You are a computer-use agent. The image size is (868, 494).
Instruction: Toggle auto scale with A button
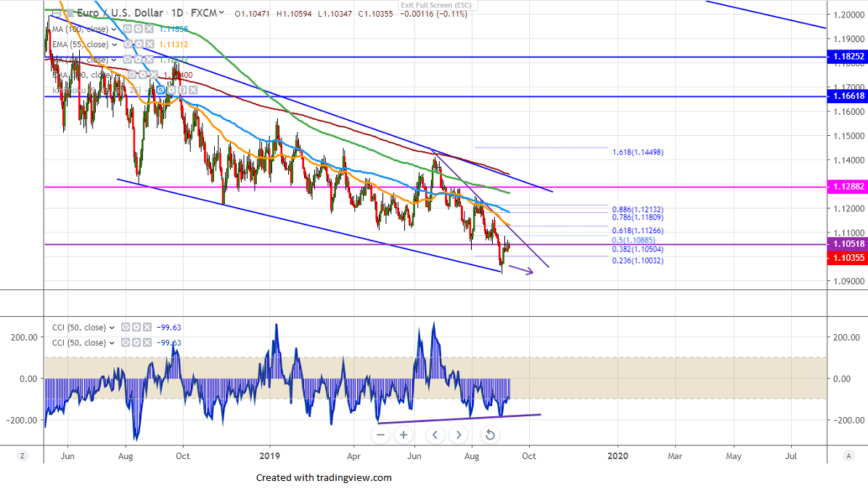click(848, 455)
